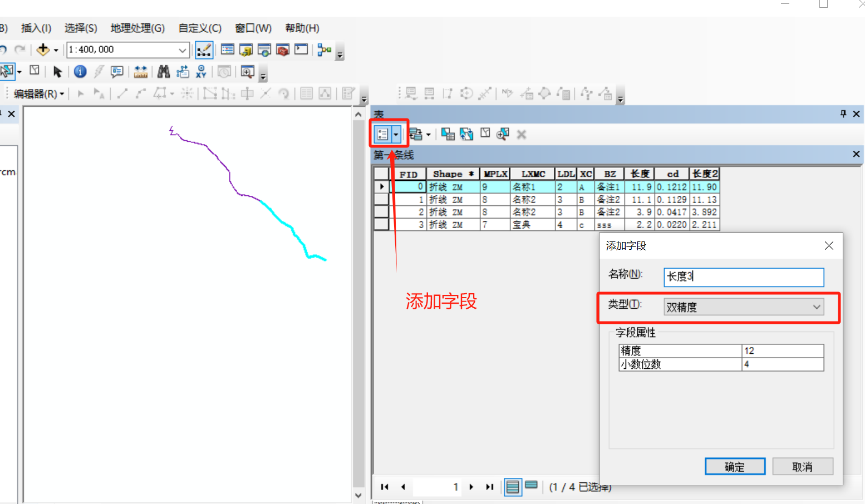865x504 pixels.
Task: Open the Editor(R) dropdown menu
Action: tap(39, 94)
